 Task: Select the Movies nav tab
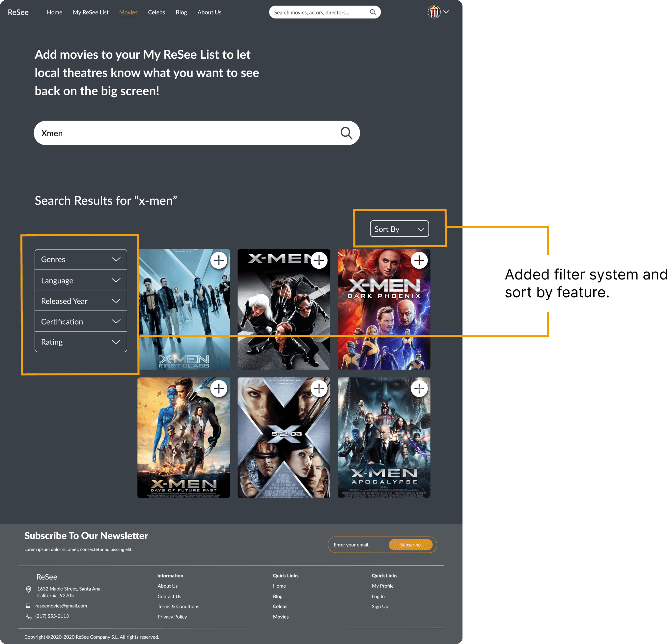click(x=128, y=12)
